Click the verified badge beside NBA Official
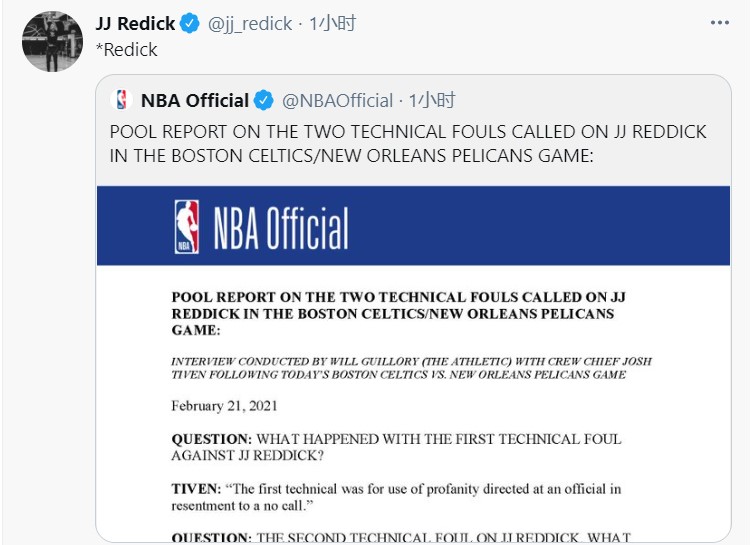751x545 pixels. pyautogui.click(x=264, y=100)
